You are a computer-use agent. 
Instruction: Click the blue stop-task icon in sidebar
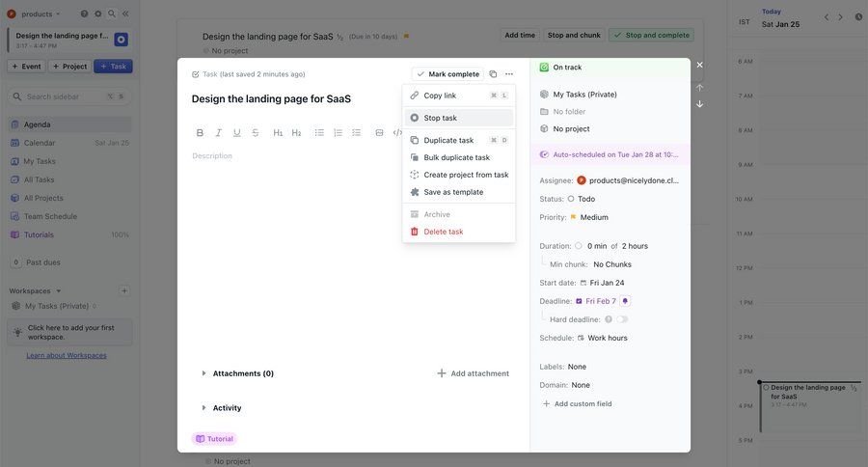point(121,40)
